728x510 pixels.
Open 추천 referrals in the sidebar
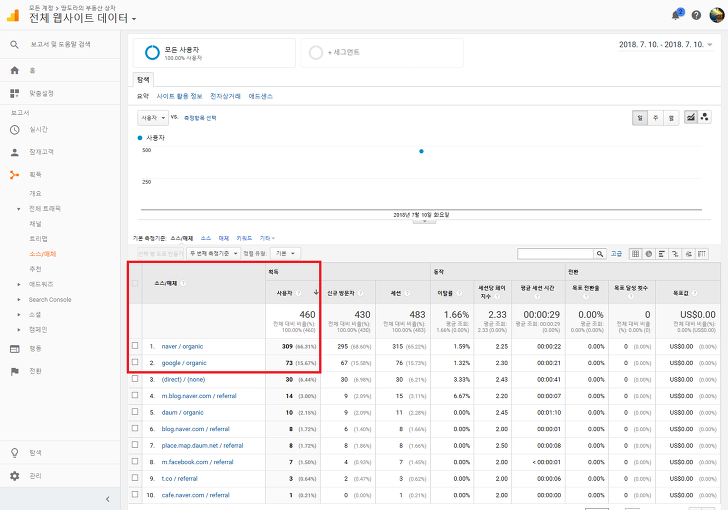pyautogui.click(x=35, y=269)
